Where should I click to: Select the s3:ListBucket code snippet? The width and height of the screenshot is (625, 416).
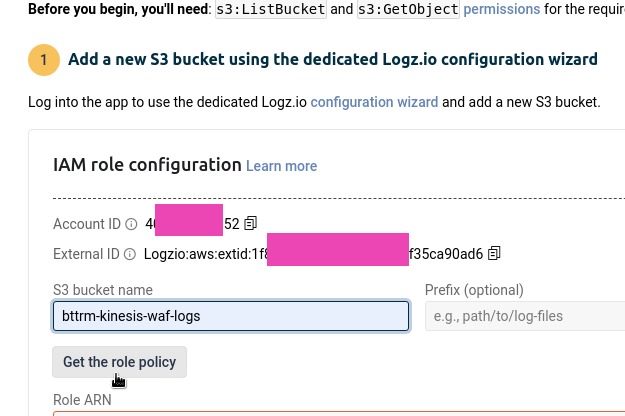(x=271, y=9)
